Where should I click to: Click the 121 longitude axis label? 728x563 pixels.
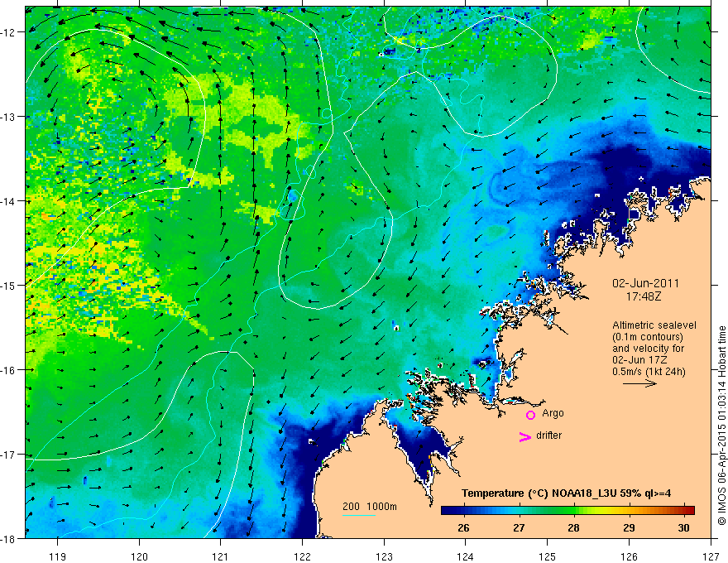coord(221,556)
